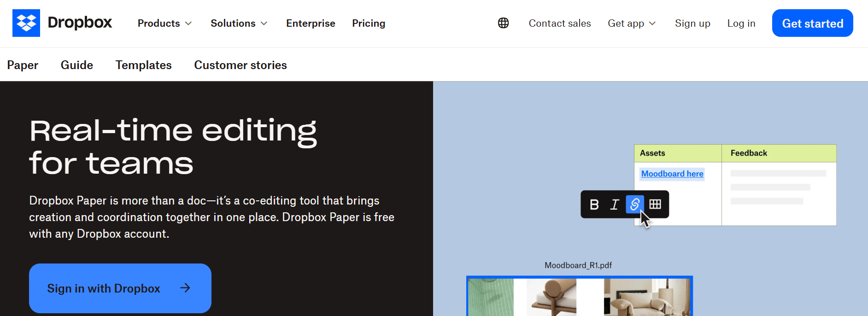Click the Moodboard_R1.pdf image thumbnail

click(579, 297)
